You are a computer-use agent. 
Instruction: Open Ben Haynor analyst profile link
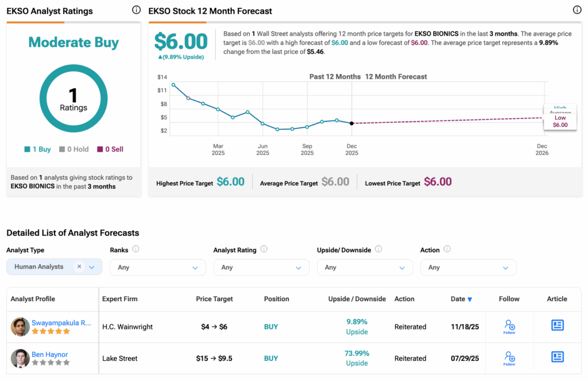click(50, 355)
